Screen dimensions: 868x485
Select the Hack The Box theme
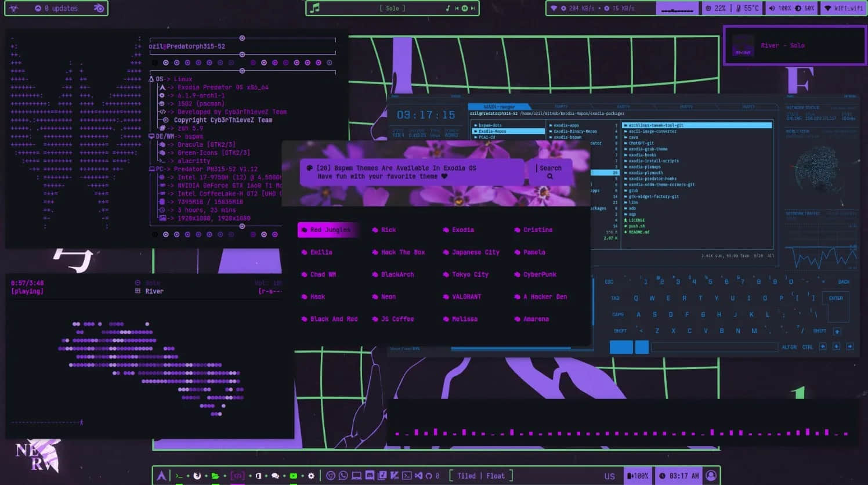coord(399,252)
